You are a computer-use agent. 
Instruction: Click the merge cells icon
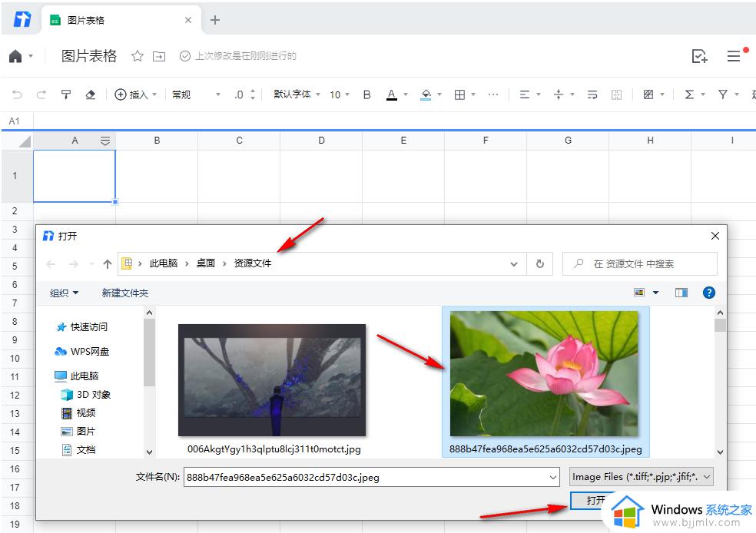tap(616, 94)
